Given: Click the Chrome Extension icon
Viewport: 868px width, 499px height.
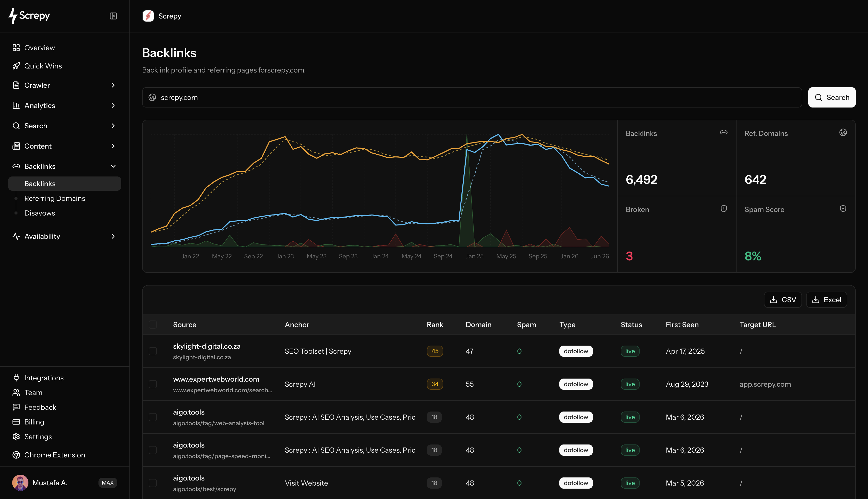Looking at the screenshot, I should pos(16,455).
